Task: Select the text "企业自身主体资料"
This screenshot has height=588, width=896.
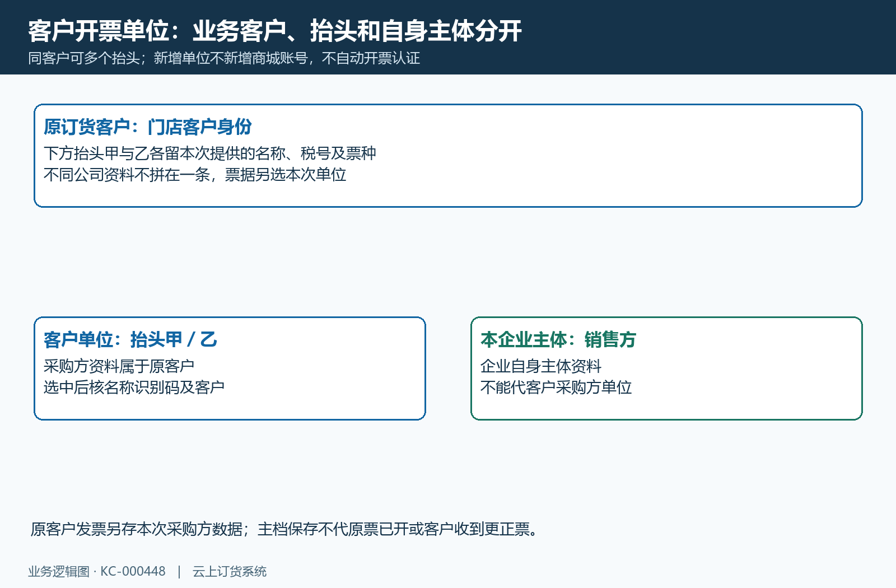Action: click(x=541, y=366)
